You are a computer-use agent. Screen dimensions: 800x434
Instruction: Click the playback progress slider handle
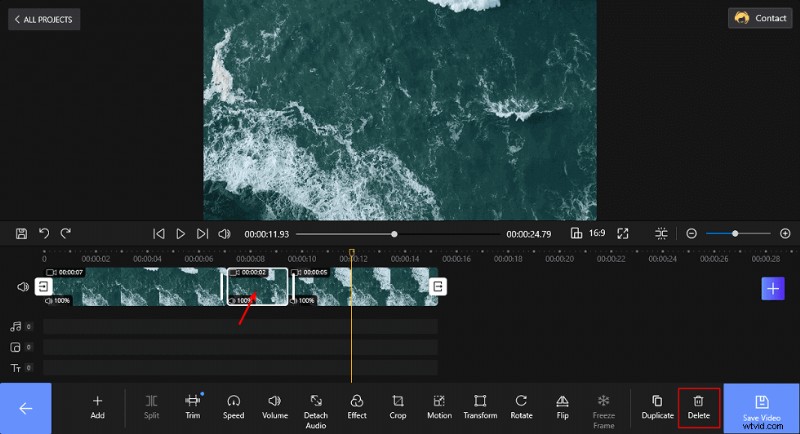coord(394,234)
